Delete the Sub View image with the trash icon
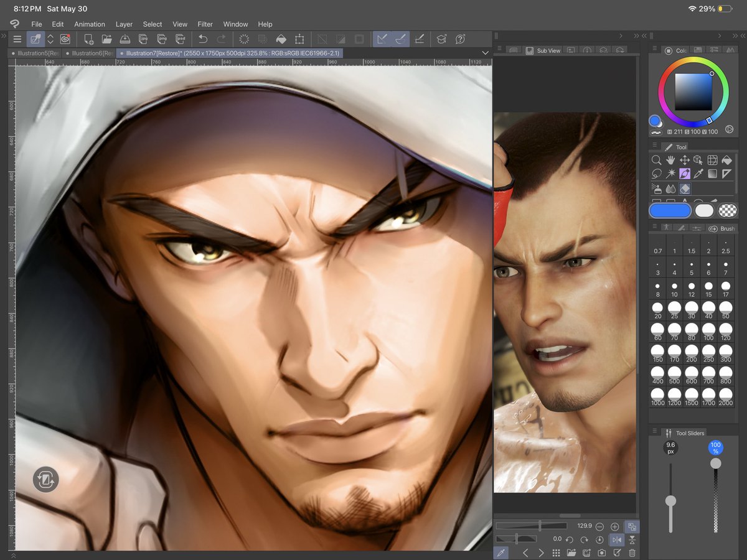The width and height of the screenshot is (747, 560). [632, 553]
